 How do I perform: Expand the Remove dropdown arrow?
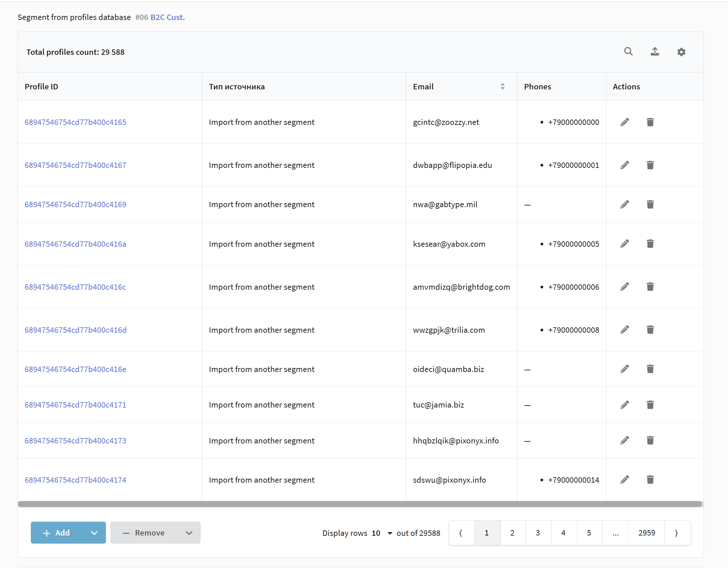pos(189,533)
